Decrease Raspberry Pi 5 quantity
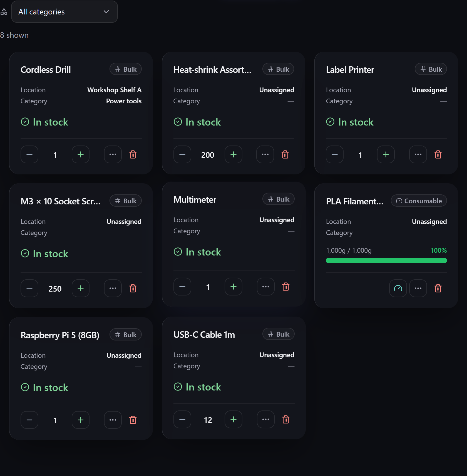 pyautogui.click(x=29, y=420)
